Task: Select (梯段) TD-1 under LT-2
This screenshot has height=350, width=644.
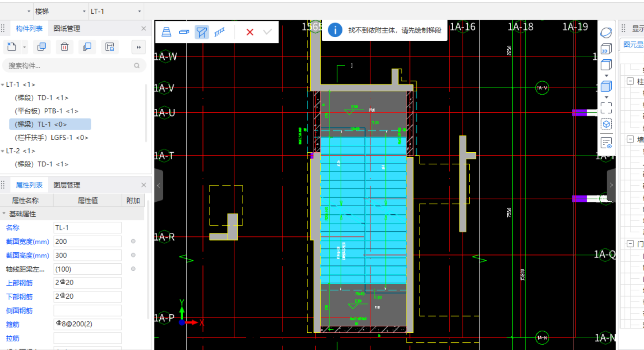Action: 42,164
